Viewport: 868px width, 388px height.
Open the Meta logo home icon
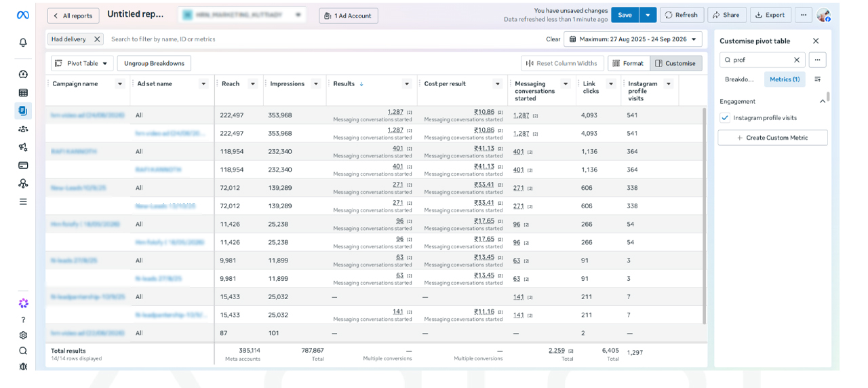tap(22, 15)
